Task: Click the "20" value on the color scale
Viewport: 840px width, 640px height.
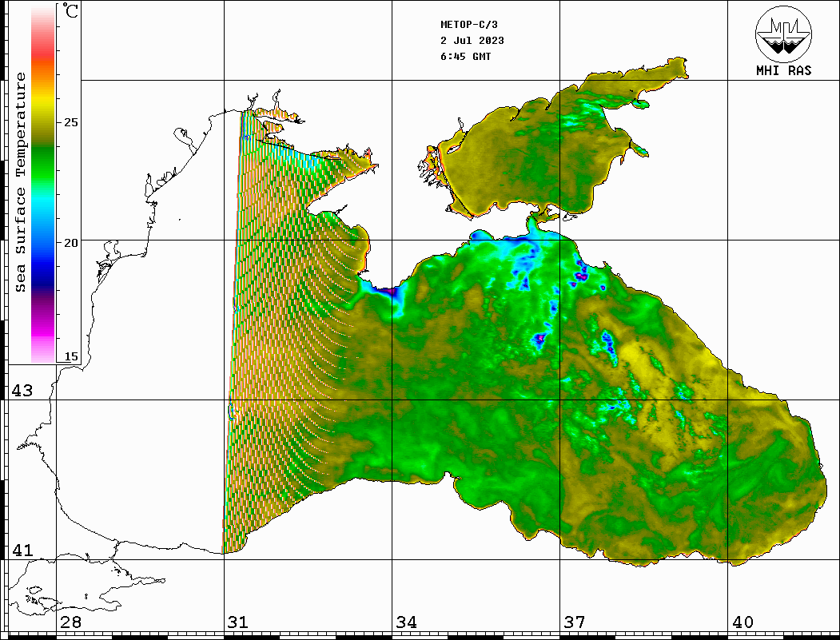Action: (x=70, y=243)
